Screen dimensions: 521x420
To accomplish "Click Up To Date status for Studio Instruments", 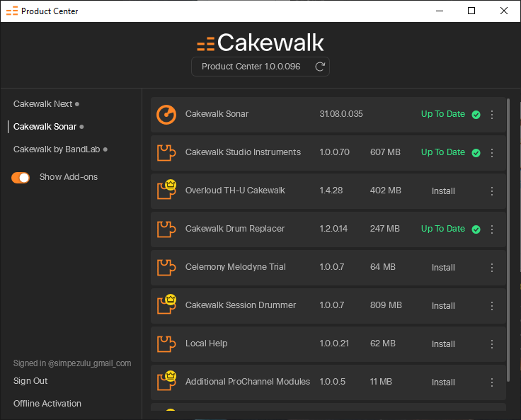I will pyautogui.click(x=443, y=152).
